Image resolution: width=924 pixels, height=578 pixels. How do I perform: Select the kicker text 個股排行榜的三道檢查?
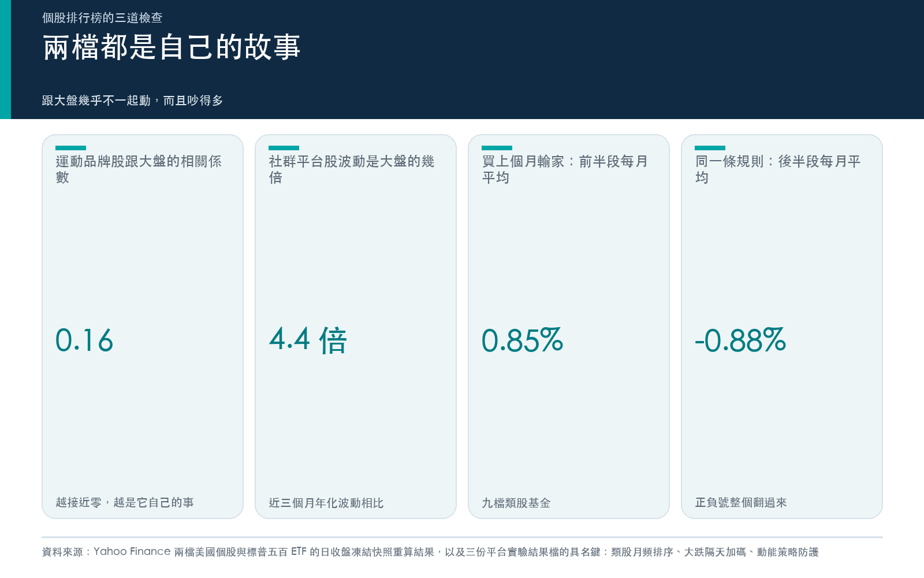[x=102, y=18]
